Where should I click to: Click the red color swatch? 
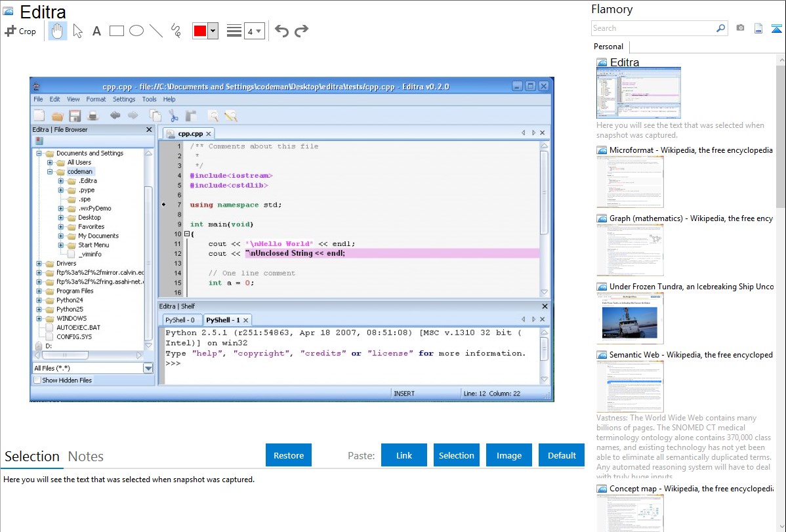tap(200, 31)
